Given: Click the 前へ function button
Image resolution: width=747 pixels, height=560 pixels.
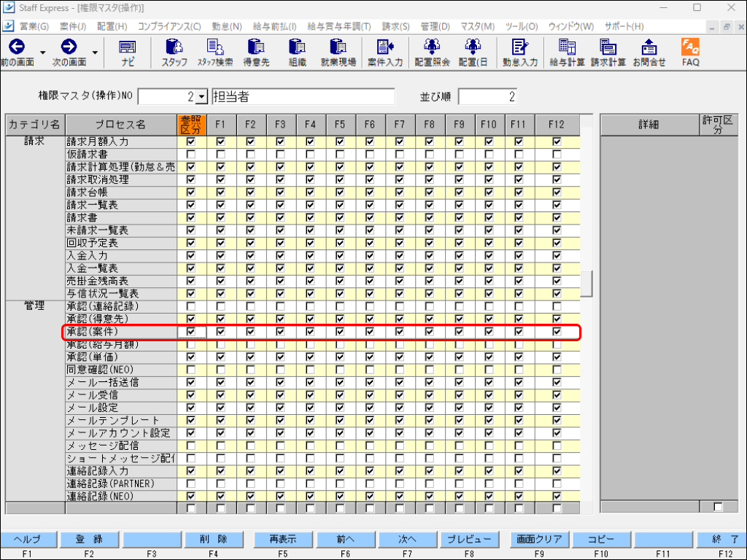Looking at the screenshot, I should click(345, 540).
